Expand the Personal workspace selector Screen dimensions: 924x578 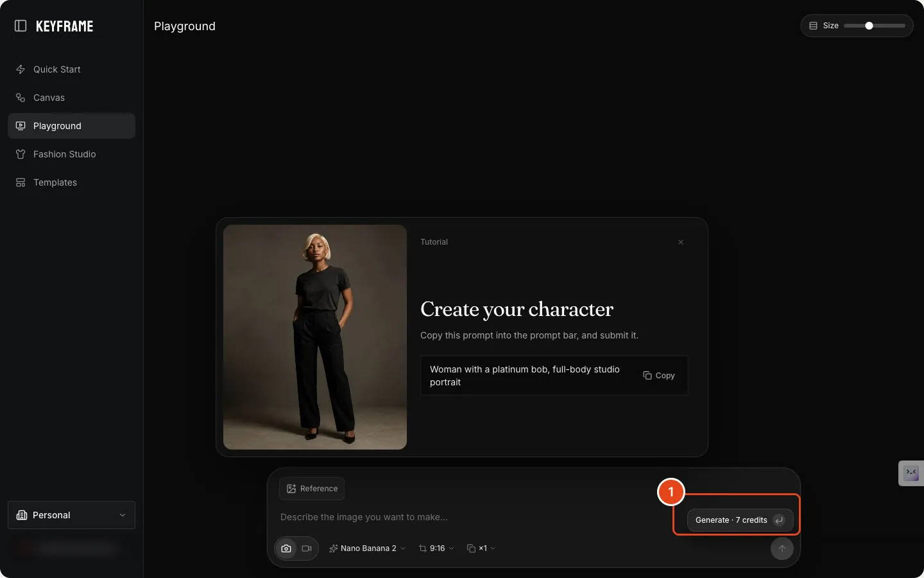pos(71,515)
